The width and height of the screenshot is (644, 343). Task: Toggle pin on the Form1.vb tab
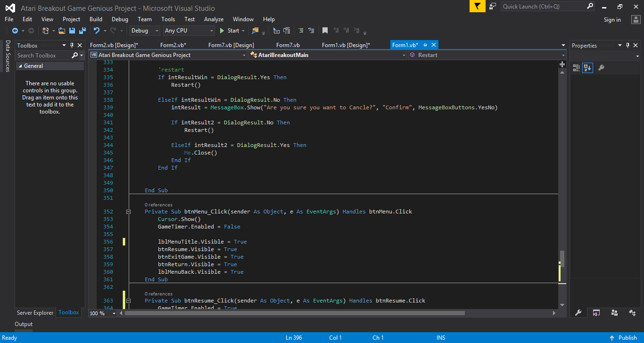click(425, 45)
